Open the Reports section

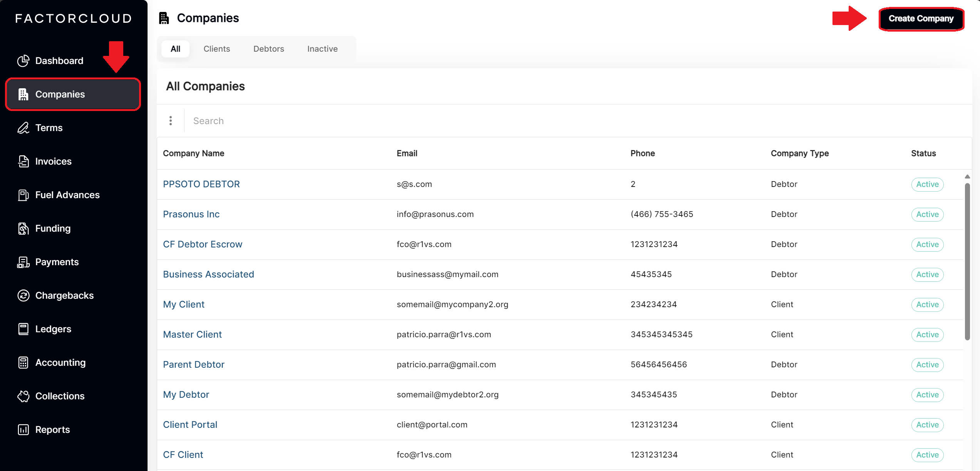(x=52, y=429)
